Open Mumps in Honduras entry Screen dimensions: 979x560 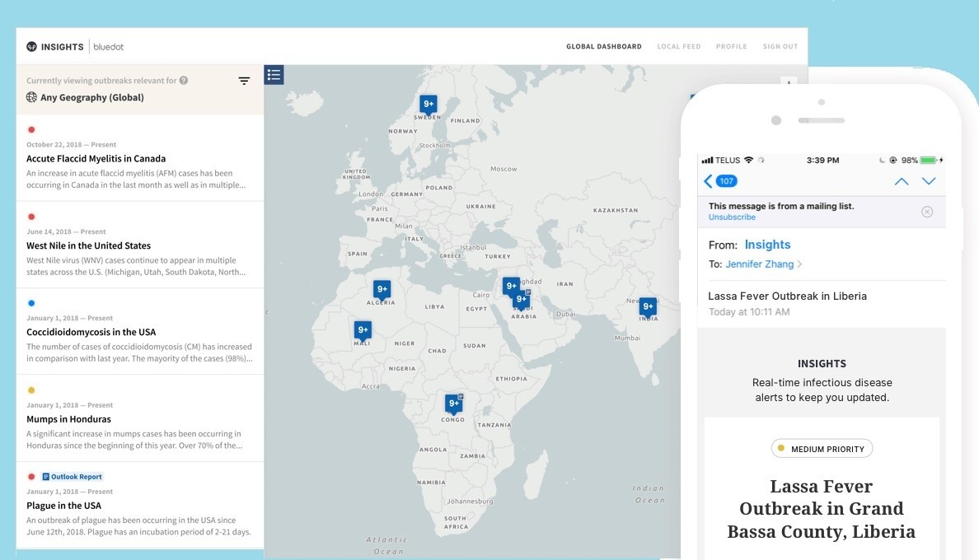click(140, 418)
